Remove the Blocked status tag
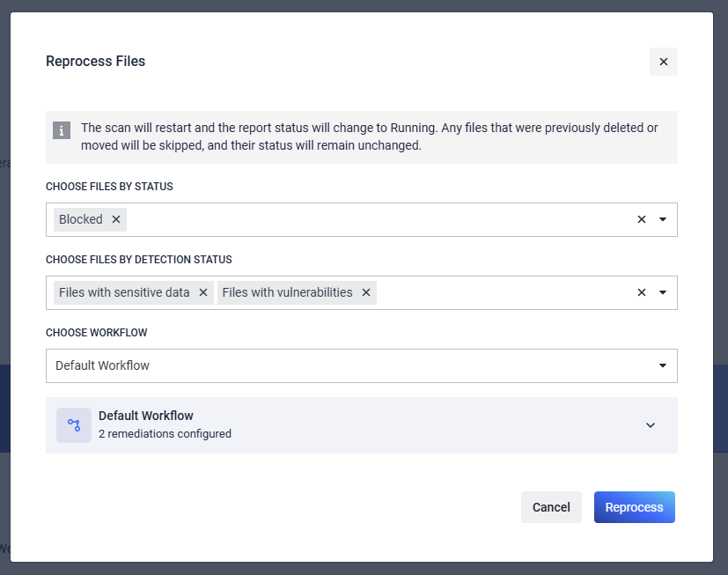728x575 pixels. 116,219
